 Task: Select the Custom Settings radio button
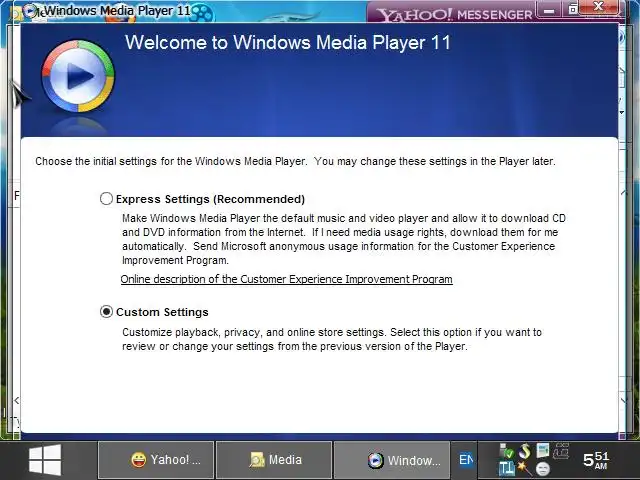tap(106, 312)
